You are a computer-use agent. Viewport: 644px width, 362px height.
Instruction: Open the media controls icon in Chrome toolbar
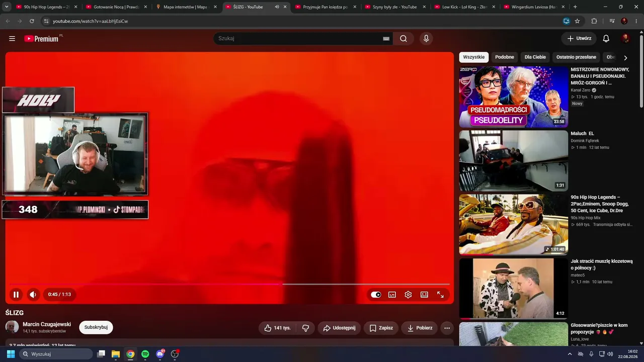click(x=612, y=21)
